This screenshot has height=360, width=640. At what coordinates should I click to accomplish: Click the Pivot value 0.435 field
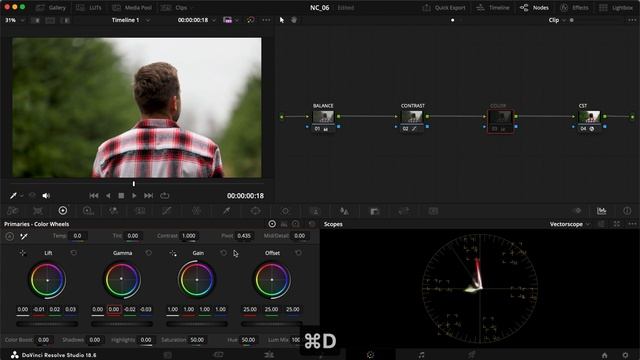pyautogui.click(x=244, y=236)
